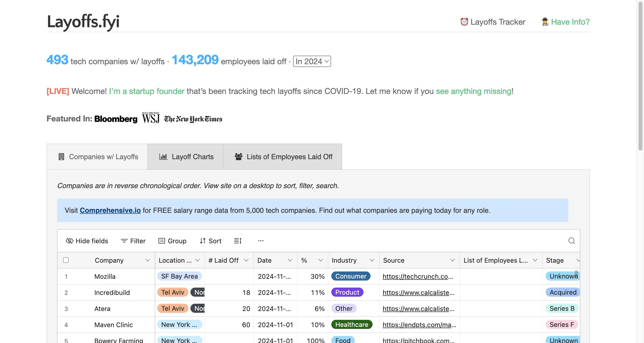Open the techcrunch source link for Mozilla
The image size is (644, 343).
click(x=418, y=277)
